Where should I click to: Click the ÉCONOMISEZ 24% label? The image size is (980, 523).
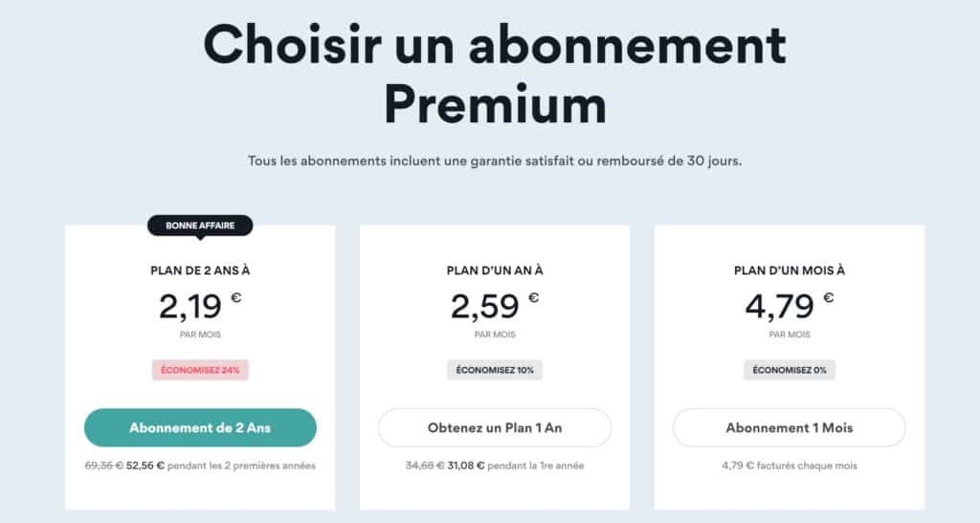pos(200,370)
